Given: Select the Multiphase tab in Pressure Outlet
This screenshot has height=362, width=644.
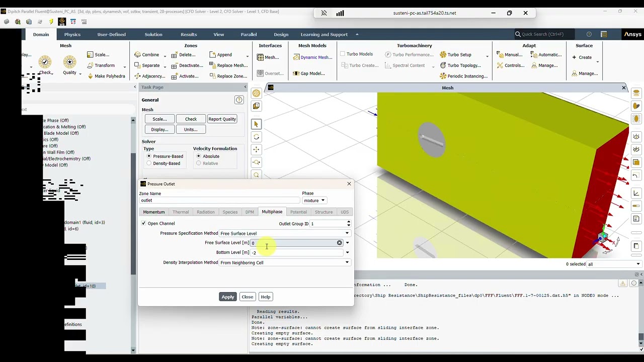Looking at the screenshot, I should coord(272,212).
